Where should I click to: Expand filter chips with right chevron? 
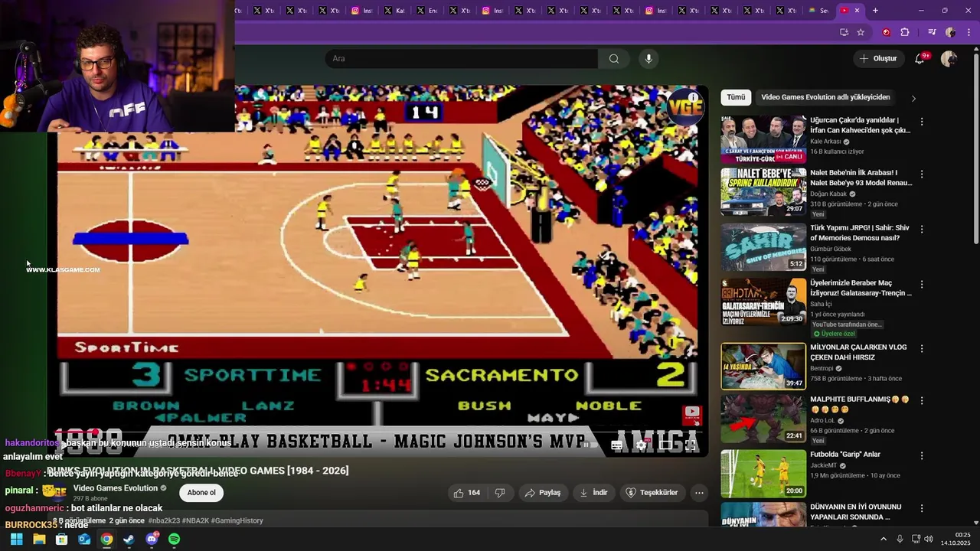[913, 98]
